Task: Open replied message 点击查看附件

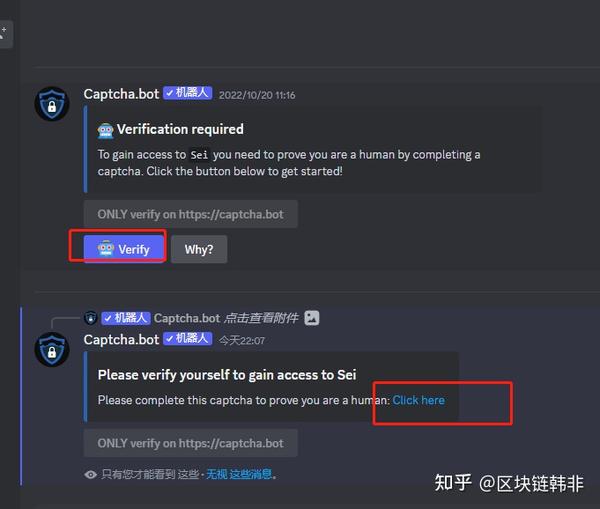Action: pos(261,318)
